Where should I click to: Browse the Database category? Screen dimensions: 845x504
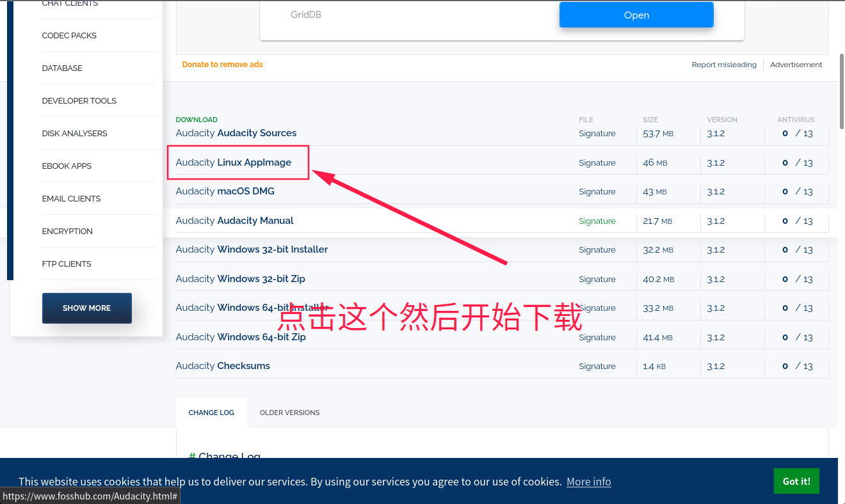[x=61, y=68]
